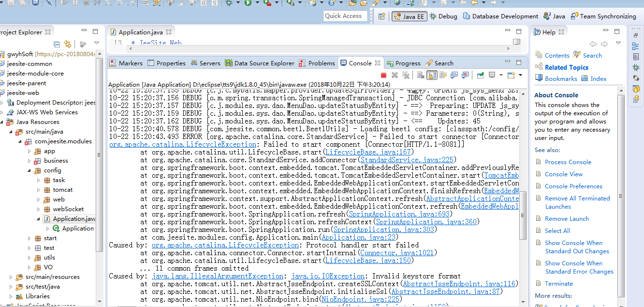The height and width of the screenshot is (307, 644).
Task: Toggle Show Console When Standard Error Changes icon
Action: coord(465,75)
